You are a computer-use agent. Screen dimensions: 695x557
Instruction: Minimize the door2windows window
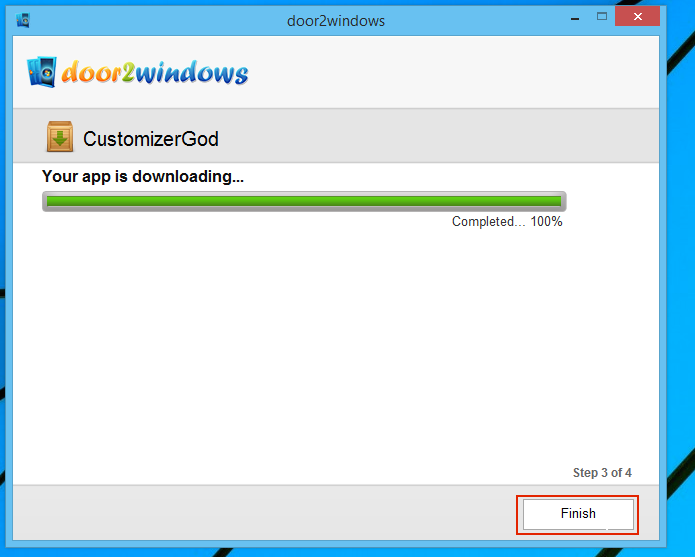575,18
